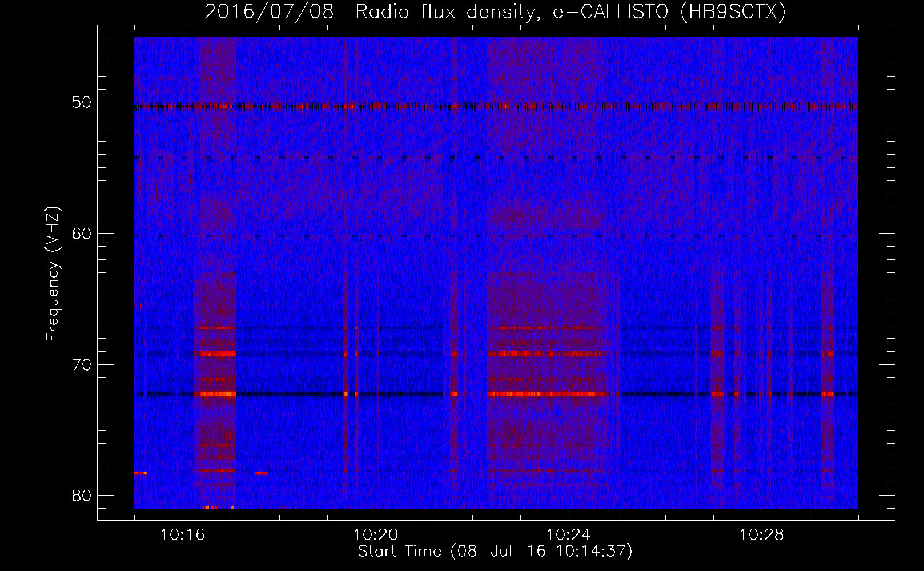924x571 pixels.
Task: Click the 10:24 time tick label
Action: coord(569,535)
